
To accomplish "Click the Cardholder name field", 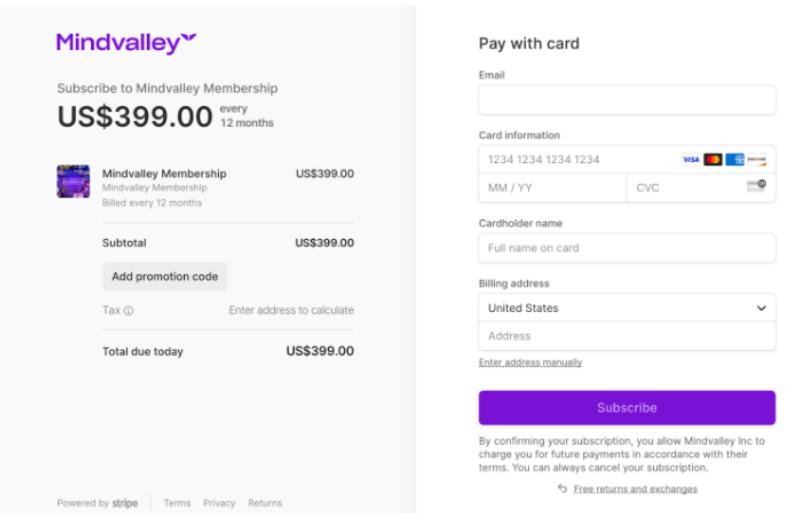I will pos(627,248).
